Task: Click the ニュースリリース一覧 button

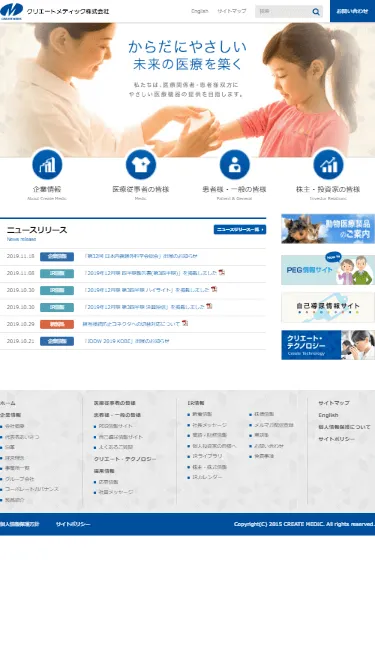Action: tap(240, 230)
